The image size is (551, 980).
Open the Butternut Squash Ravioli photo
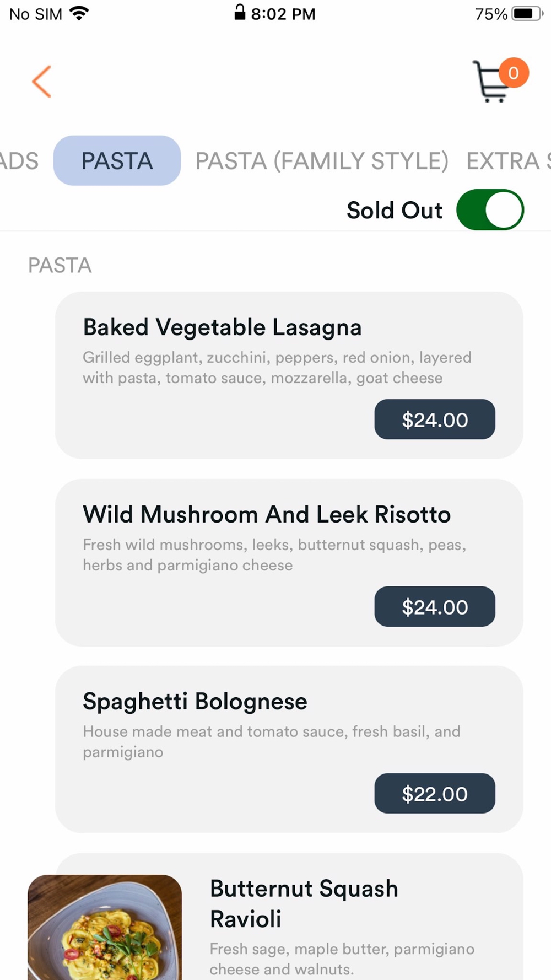click(x=105, y=927)
